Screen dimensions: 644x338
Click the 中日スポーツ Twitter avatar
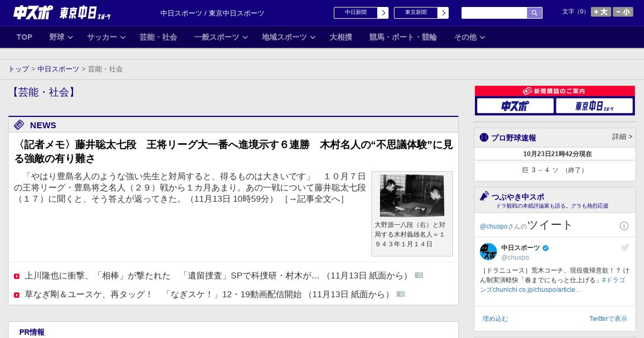click(488, 252)
